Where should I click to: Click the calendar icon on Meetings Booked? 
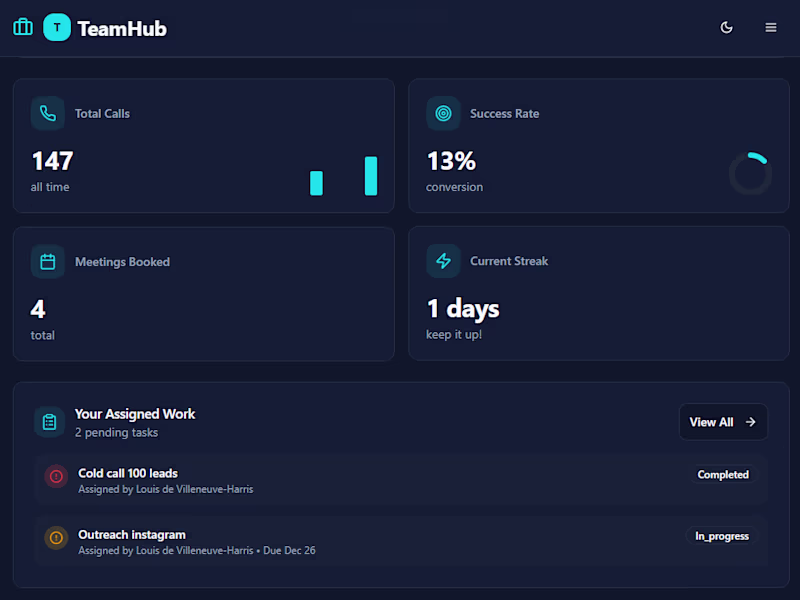click(x=48, y=262)
